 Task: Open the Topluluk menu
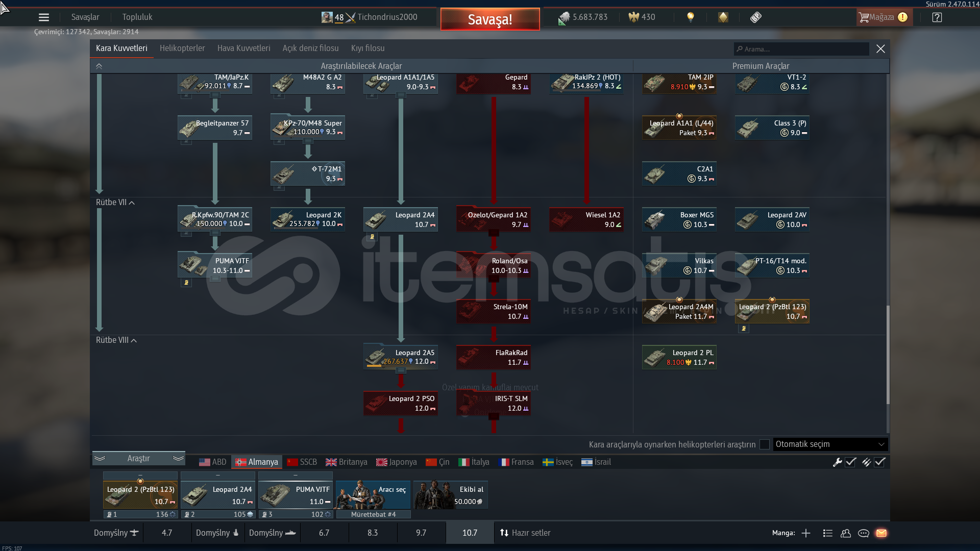click(x=137, y=17)
